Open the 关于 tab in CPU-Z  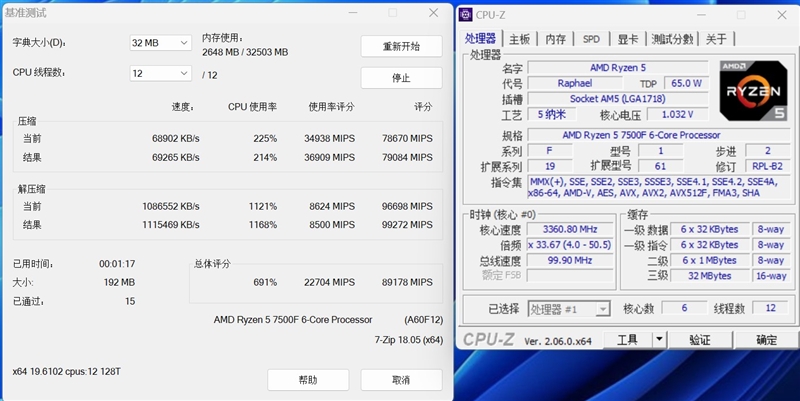(x=716, y=39)
